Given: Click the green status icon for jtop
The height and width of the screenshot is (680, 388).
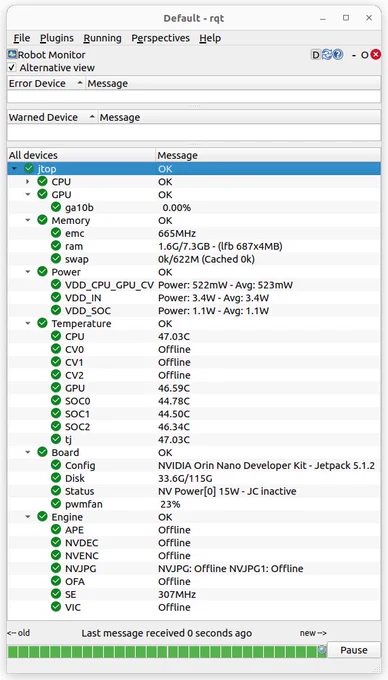Looking at the screenshot, I should [29, 169].
